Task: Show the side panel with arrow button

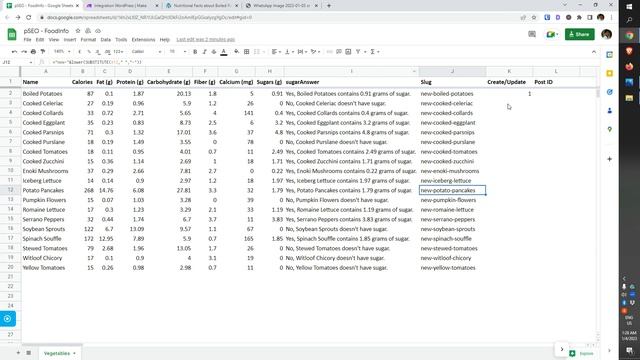Action: pyautogui.click(x=609, y=350)
